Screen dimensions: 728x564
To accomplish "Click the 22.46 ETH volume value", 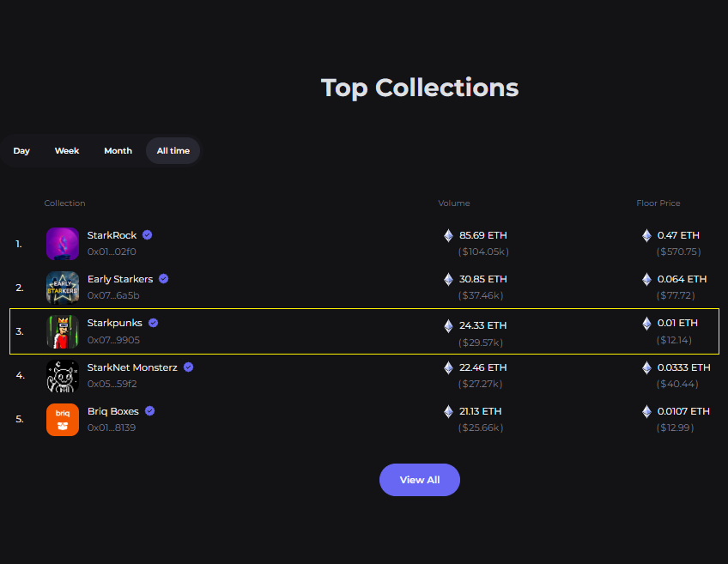I will 482,367.
